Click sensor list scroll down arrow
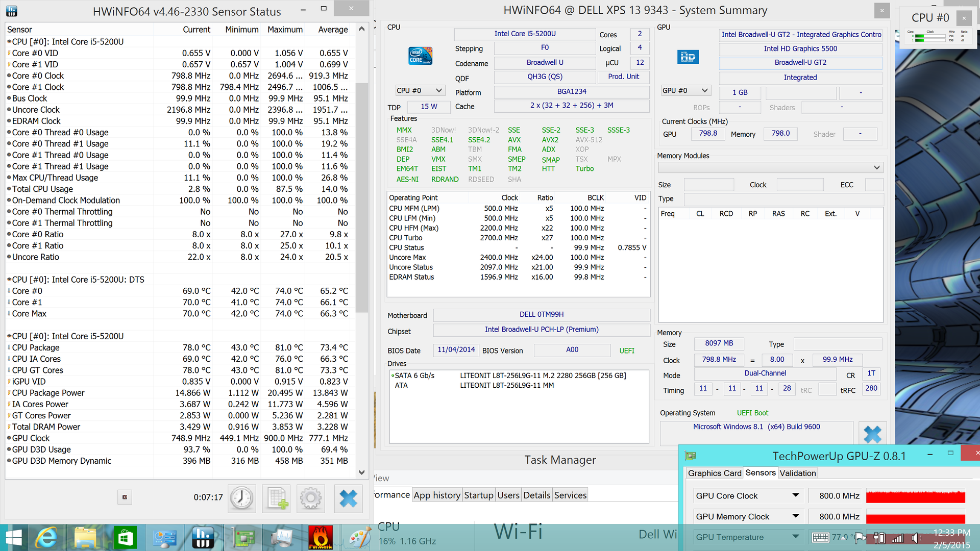980x551 pixels. click(x=361, y=472)
